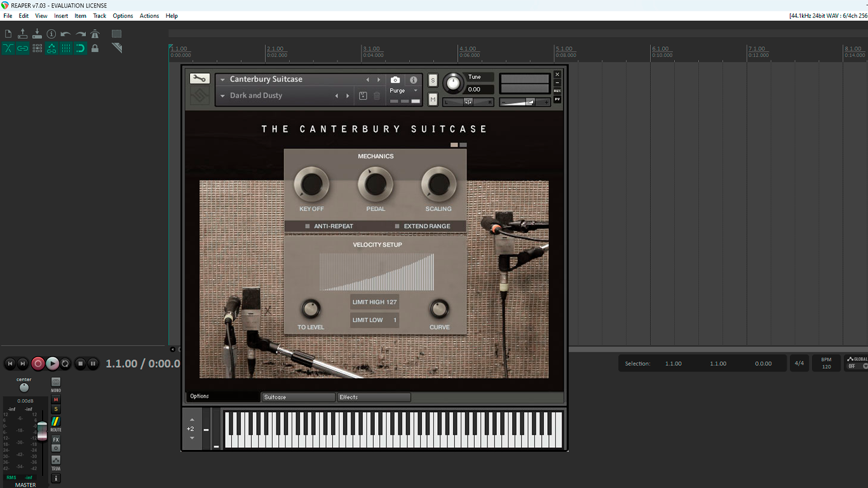This screenshot has height=488, width=868.
Task: Open the Purge dropdown menu
Action: (404, 90)
